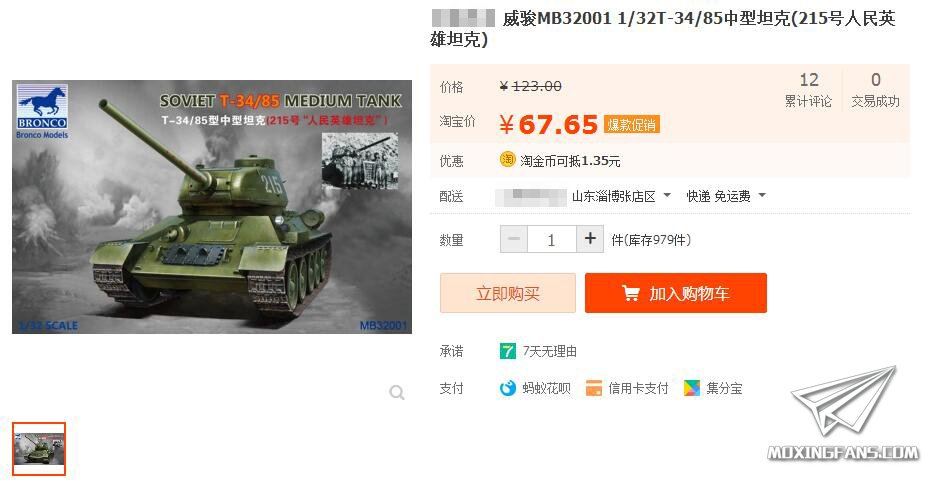Click the Bronco horse logo on box art

(x=42, y=112)
